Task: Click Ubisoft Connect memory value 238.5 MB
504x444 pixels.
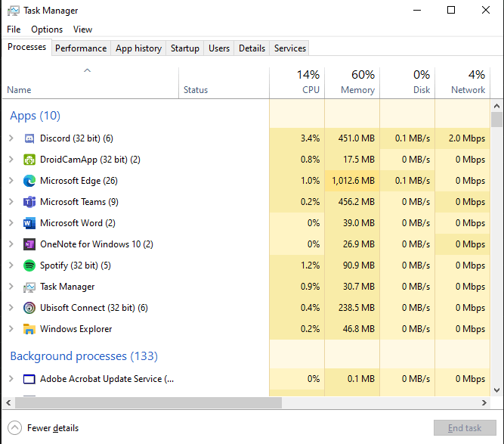Action: pyautogui.click(x=356, y=308)
